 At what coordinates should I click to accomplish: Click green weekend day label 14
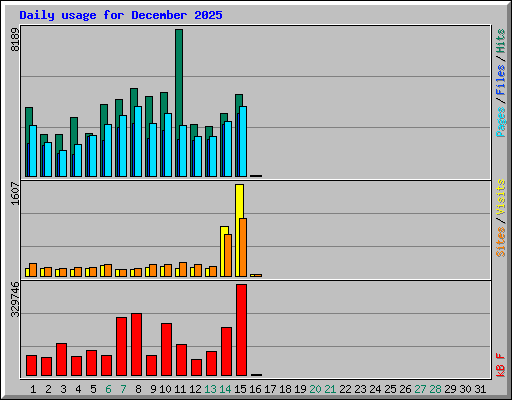click(225, 389)
